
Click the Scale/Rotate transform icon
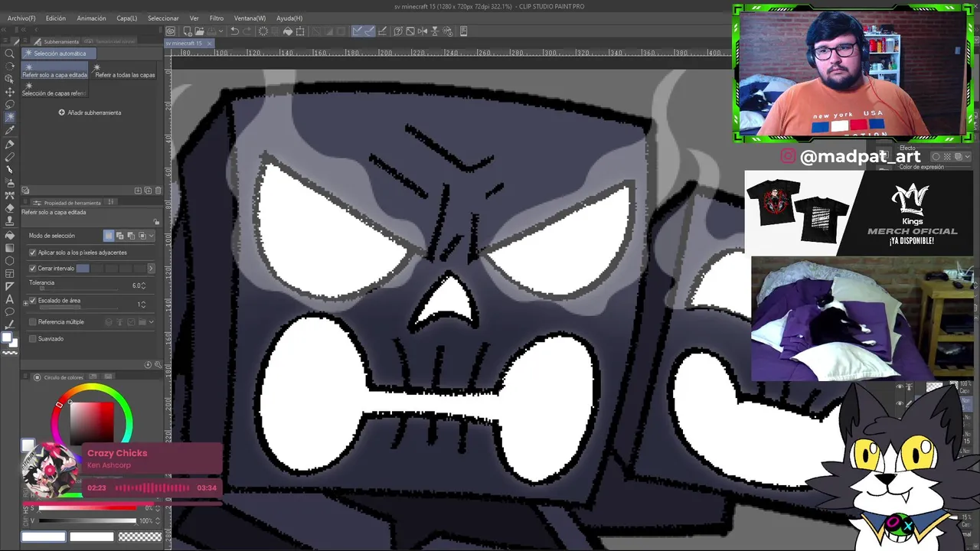tap(300, 31)
